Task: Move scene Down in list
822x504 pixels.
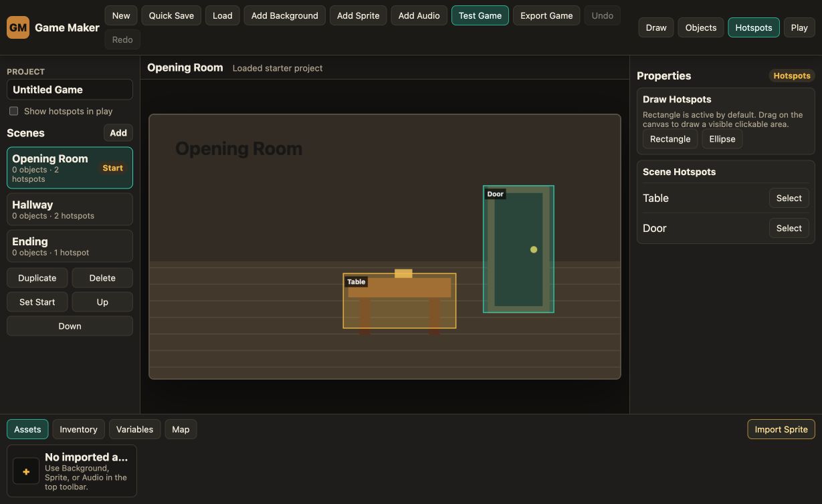Action: [x=70, y=326]
